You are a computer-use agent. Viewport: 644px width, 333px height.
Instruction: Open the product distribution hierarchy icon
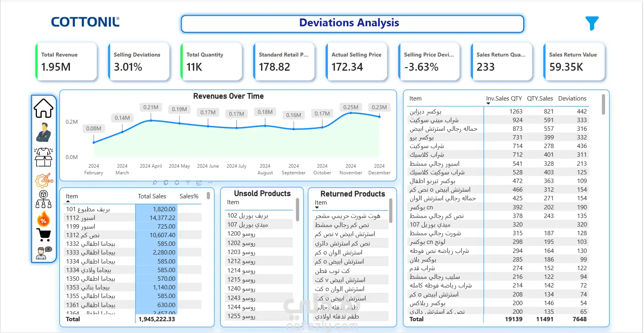43,199
